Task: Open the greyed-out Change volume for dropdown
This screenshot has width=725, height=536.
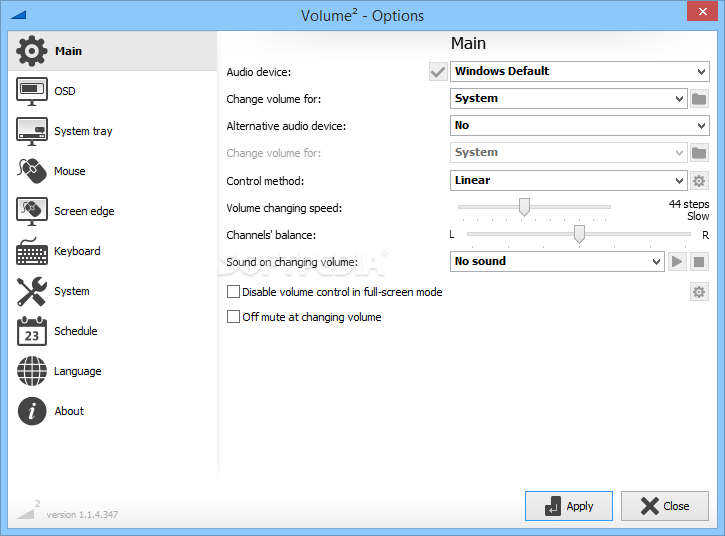Action: coord(569,153)
